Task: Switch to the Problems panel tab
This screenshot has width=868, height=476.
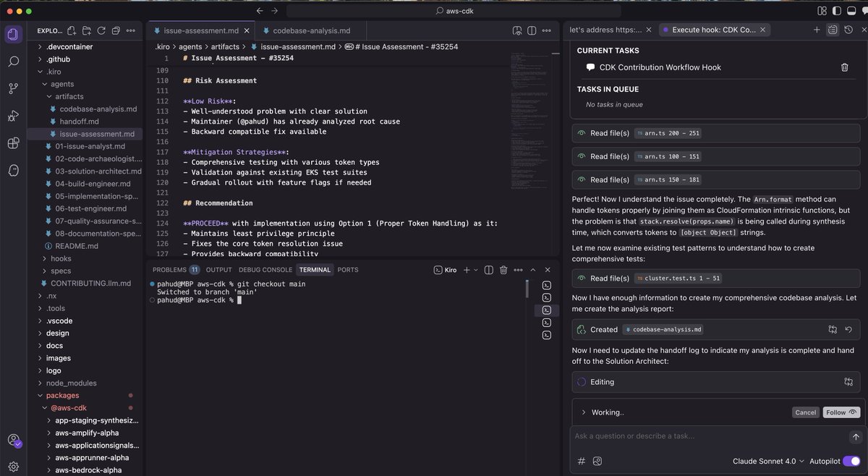Action: click(176, 270)
